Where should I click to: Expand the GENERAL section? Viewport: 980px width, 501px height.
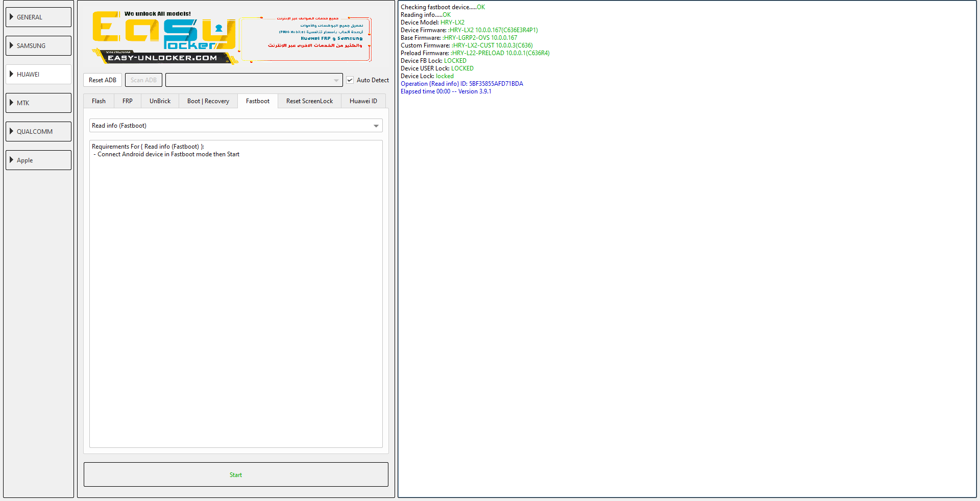point(38,17)
